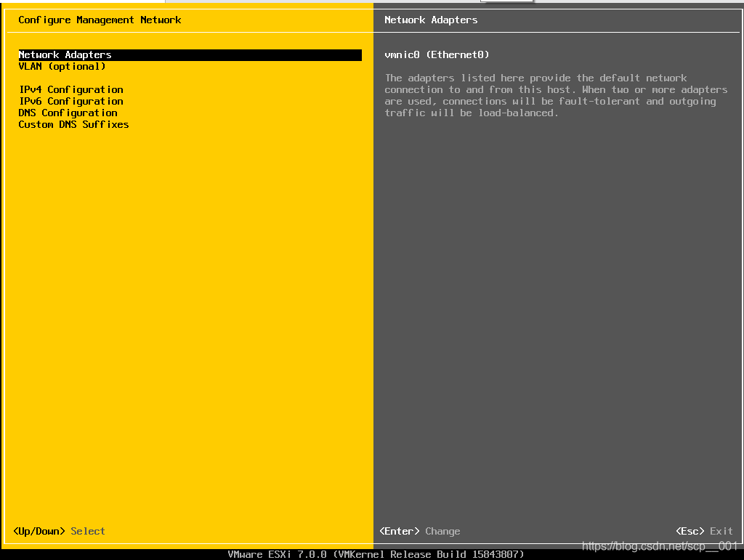Click vmnic0 (Ethernet0) adapter text
The width and height of the screenshot is (744, 560).
(x=437, y=55)
